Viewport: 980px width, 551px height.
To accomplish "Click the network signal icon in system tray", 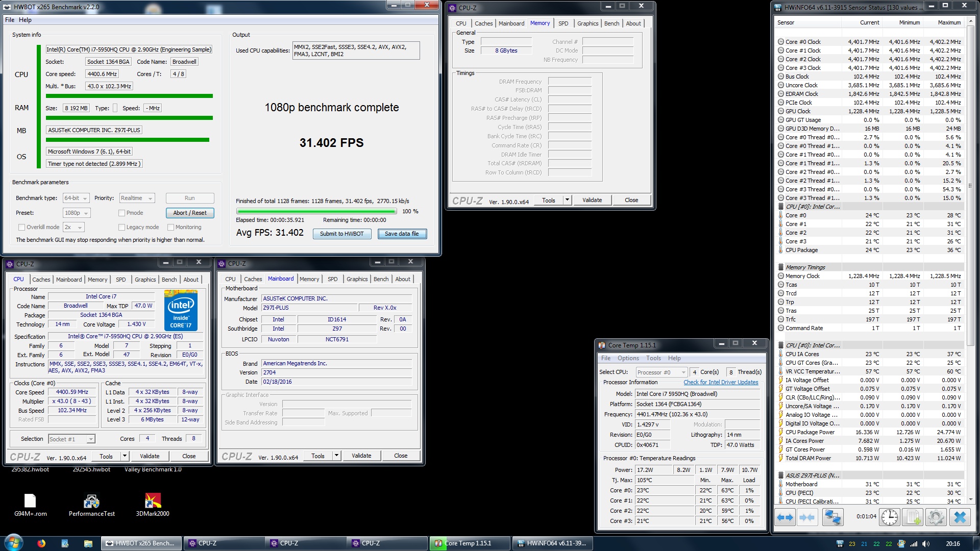I will 914,544.
